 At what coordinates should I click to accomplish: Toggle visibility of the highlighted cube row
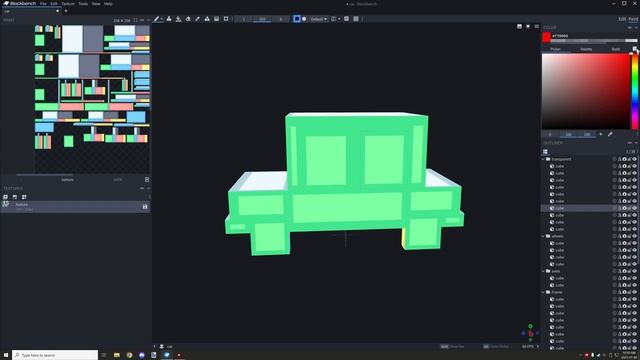click(x=634, y=208)
